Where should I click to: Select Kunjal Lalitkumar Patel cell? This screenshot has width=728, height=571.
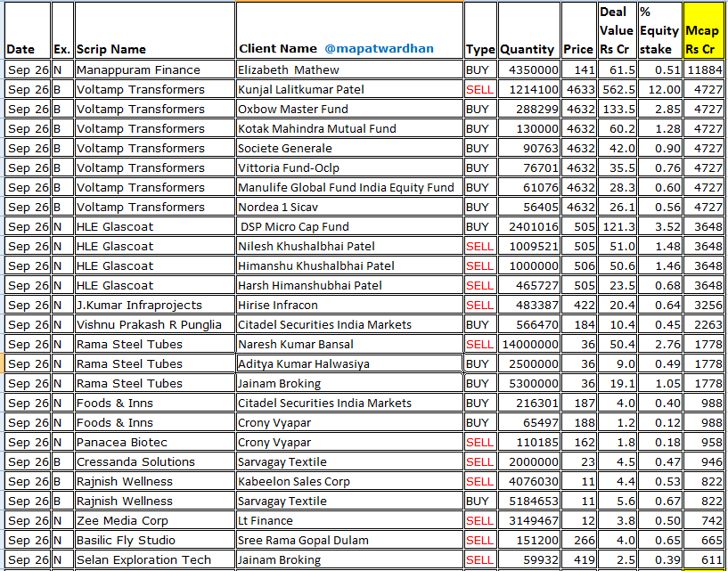tap(349, 89)
